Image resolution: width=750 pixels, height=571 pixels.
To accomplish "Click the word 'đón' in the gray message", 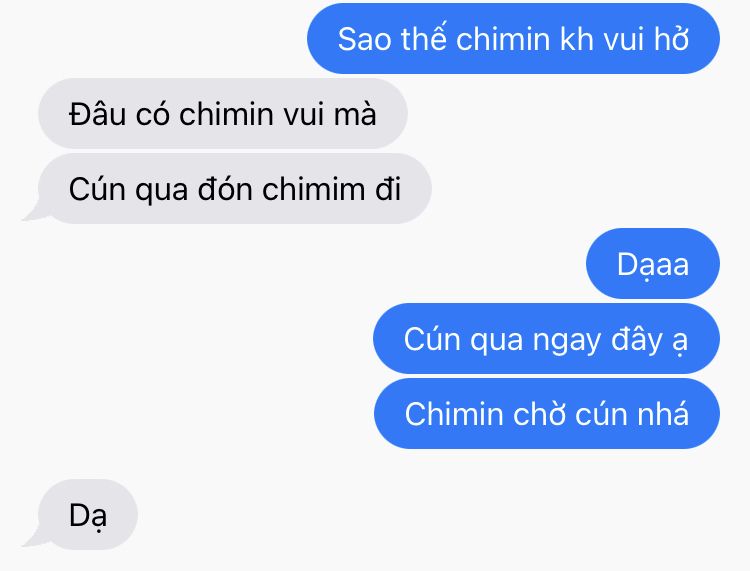I will pos(225,188).
